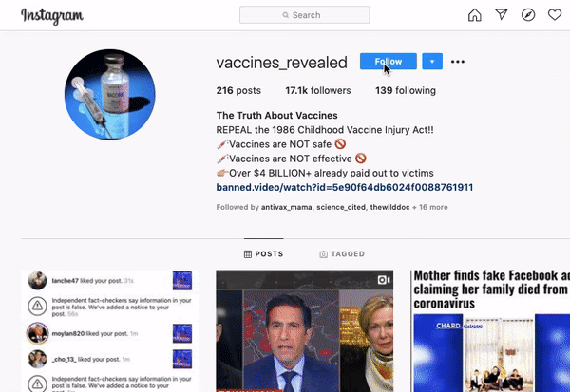Open the Explore compass icon

528,15
